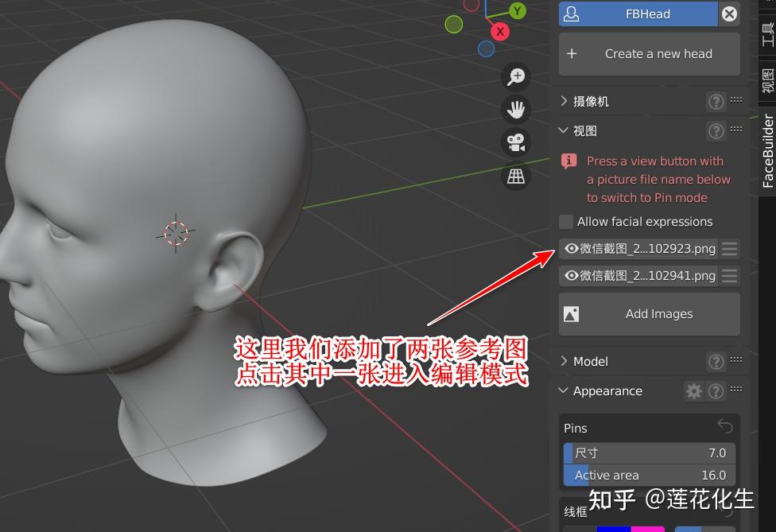The width and height of the screenshot is (776, 532).
Task: Toggle orthographic grid view icon
Action: tap(516, 177)
